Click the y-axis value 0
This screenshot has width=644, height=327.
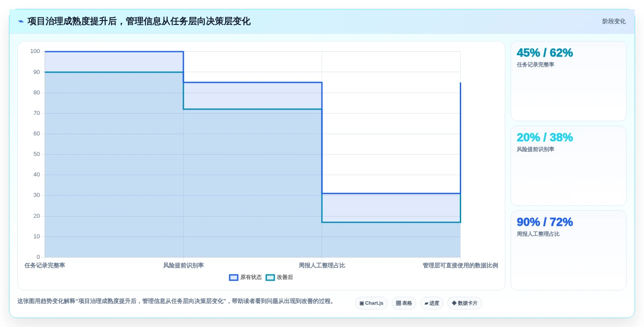pos(38,257)
